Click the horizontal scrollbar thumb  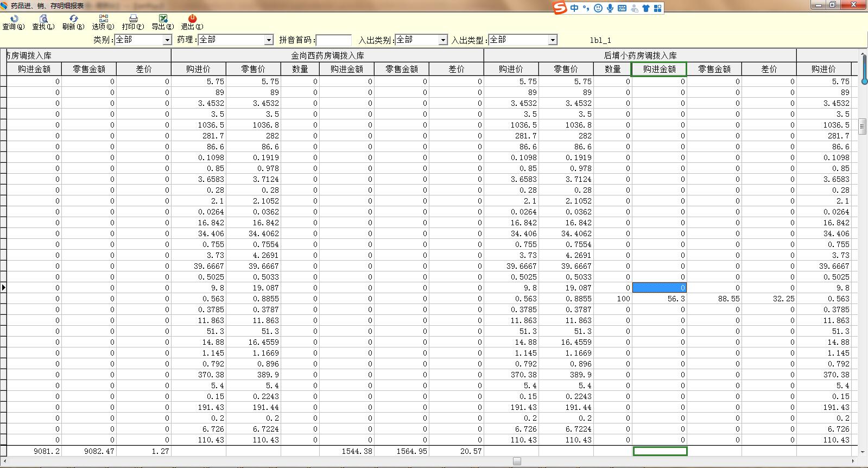tap(517, 461)
